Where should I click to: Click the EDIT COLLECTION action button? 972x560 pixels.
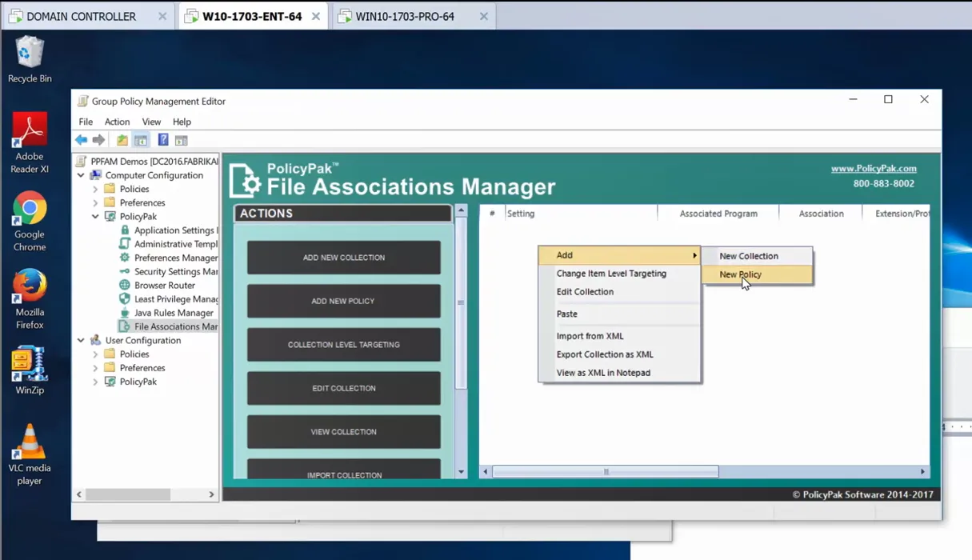pyautogui.click(x=344, y=388)
